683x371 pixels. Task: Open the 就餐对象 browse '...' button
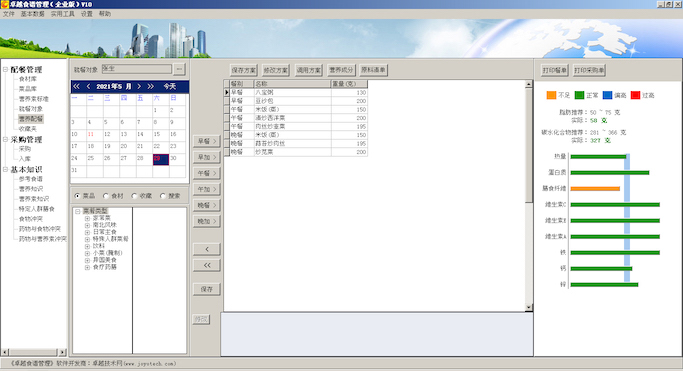pyautogui.click(x=179, y=69)
